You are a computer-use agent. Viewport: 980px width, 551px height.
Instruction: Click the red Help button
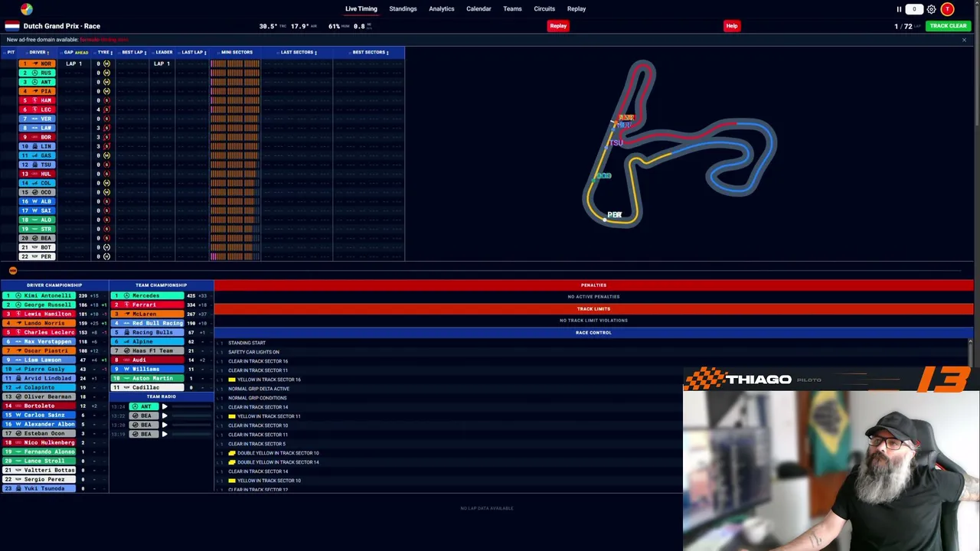732,26
